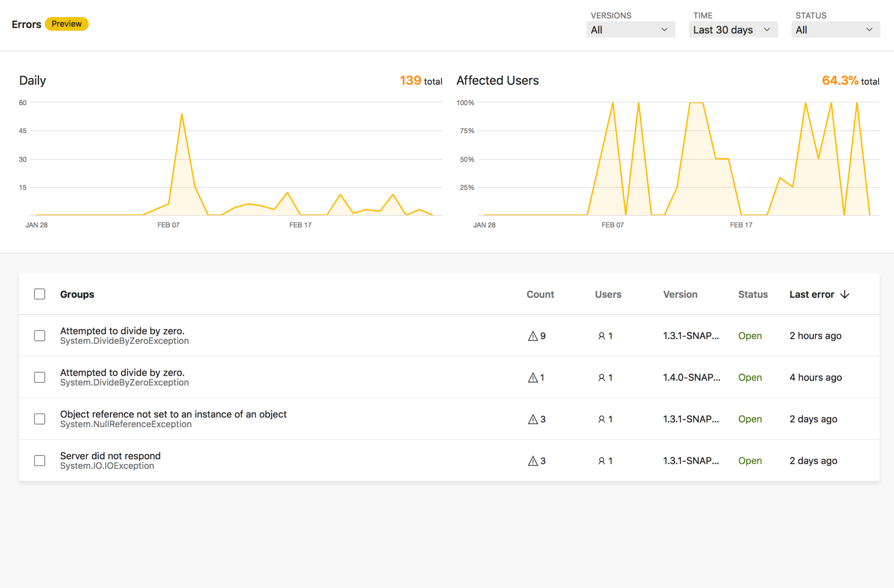Click the Open status in the 4 hours ago row

[x=750, y=378]
